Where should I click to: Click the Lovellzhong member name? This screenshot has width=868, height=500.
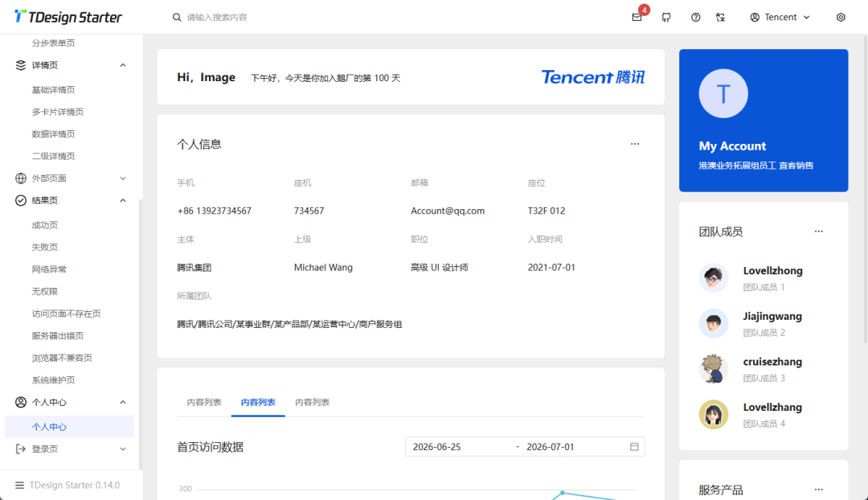tap(773, 271)
